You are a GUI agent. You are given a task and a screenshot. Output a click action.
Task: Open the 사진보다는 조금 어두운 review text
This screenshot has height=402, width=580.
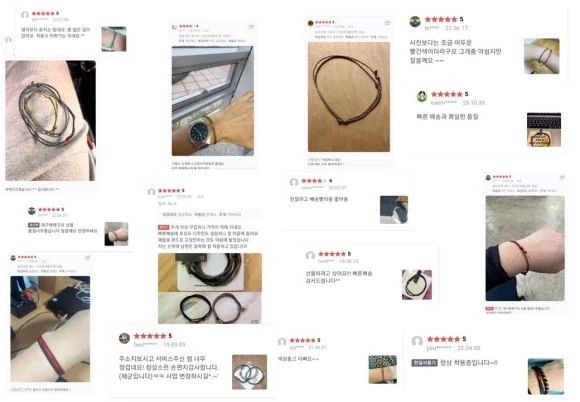pyautogui.click(x=455, y=51)
